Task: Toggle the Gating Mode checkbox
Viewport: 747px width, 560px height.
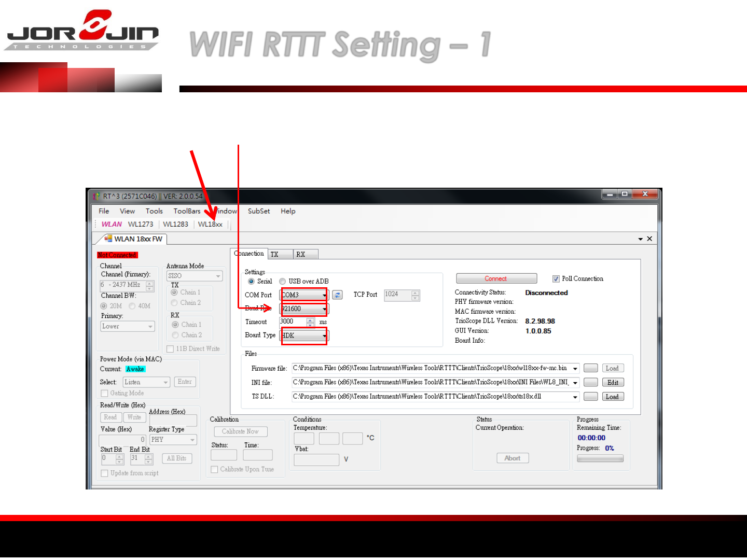Action: (104, 394)
